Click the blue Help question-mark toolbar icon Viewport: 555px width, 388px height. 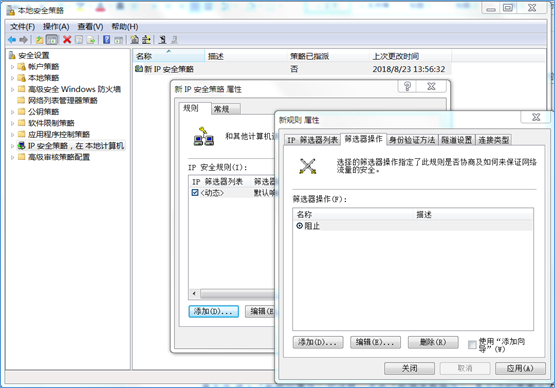click(x=107, y=40)
